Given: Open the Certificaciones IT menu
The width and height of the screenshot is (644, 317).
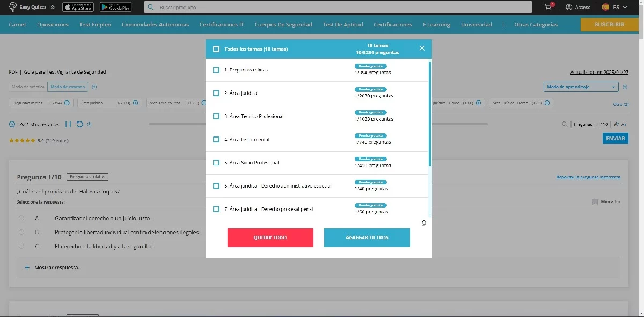Looking at the screenshot, I should (222, 24).
